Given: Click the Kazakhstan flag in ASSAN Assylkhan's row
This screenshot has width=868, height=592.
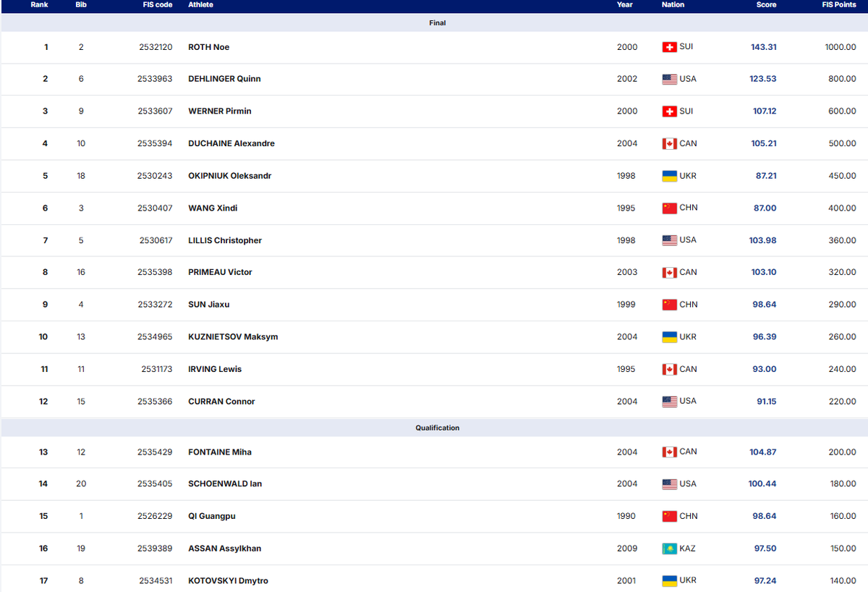Looking at the screenshot, I should coord(669,549).
